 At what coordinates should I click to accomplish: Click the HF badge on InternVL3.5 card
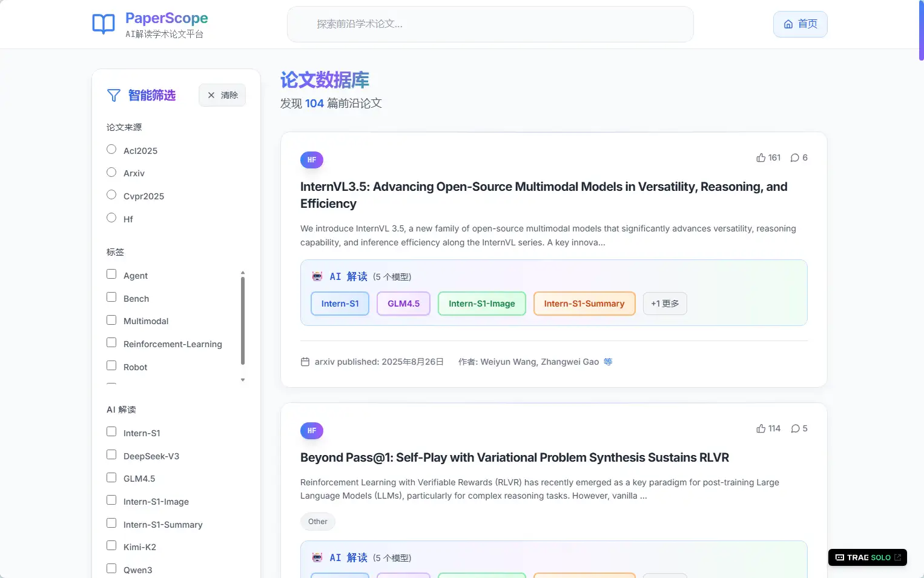[x=312, y=160]
